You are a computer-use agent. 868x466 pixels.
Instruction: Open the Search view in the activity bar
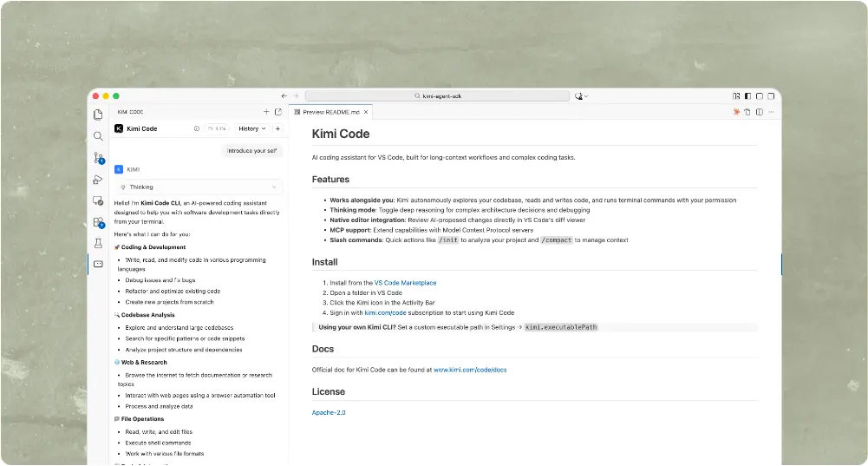click(x=98, y=136)
